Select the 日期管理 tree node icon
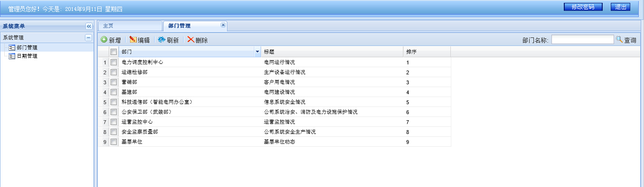Viewport: 644px width, 187px height. pyautogui.click(x=12, y=56)
